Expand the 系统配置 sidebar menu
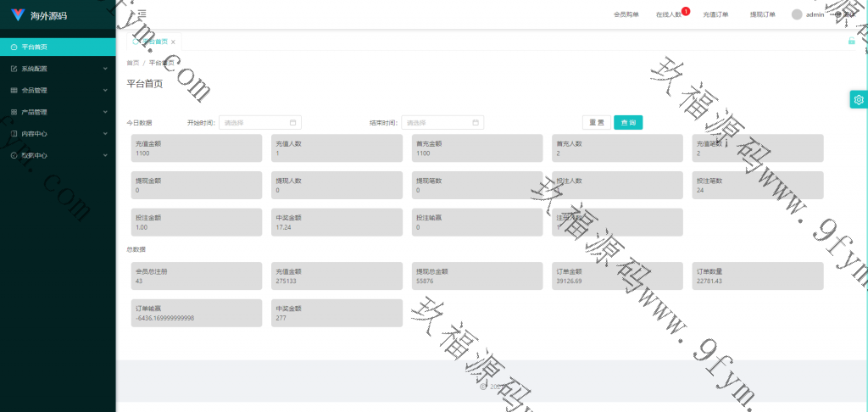Screen dimensions: 868x412 [57, 69]
